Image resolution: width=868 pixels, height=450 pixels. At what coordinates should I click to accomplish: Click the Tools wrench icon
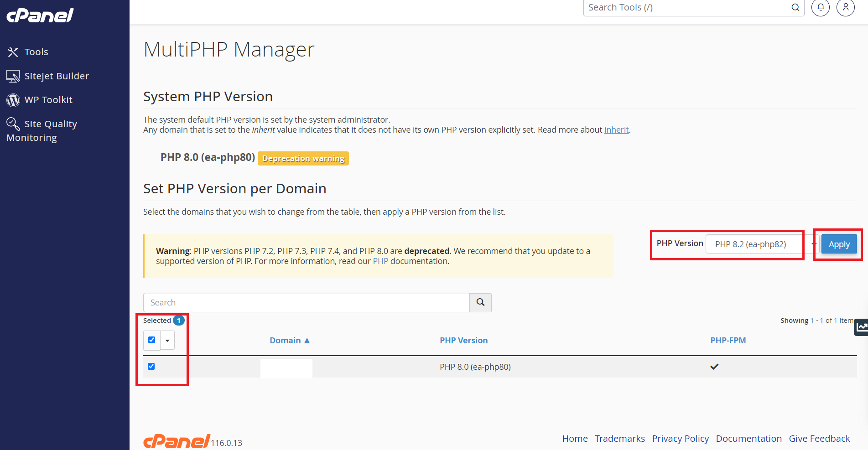(x=13, y=52)
